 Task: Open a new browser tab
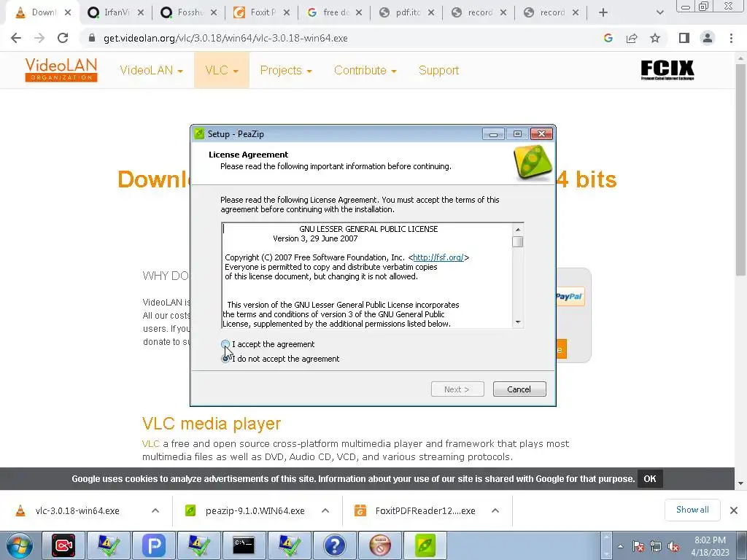[603, 12]
